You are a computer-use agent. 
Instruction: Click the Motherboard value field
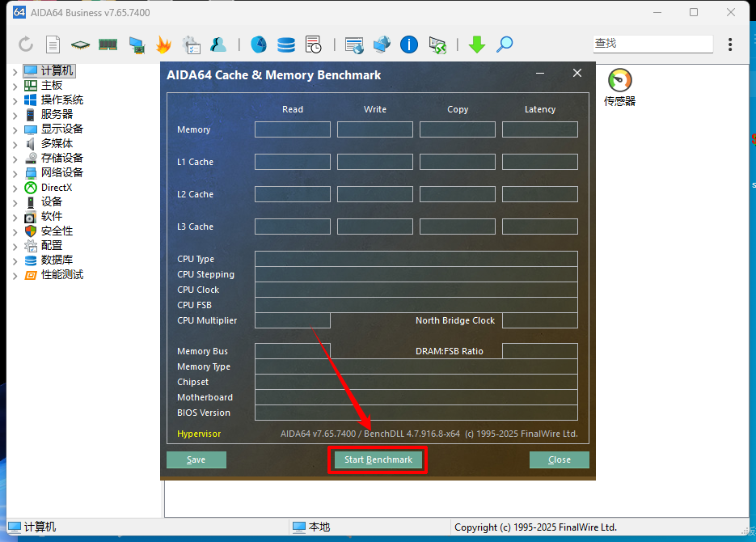click(x=416, y=397)
